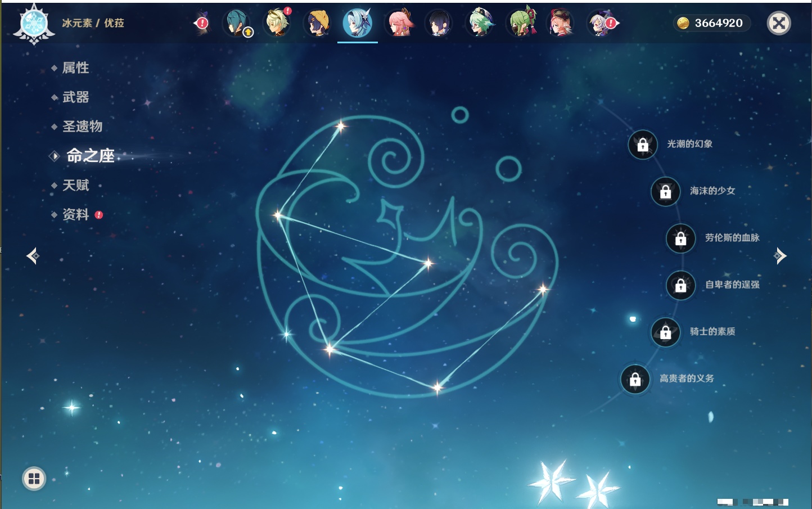Open the four-square grid menu button
This screenshot has height=509, width=812.
[x=34, y=479]
